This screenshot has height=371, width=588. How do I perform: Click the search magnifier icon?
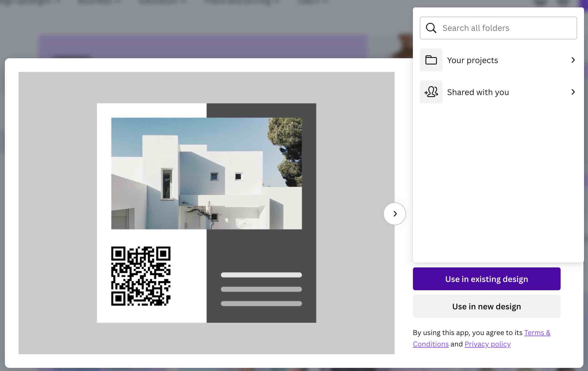coord(431,27)
